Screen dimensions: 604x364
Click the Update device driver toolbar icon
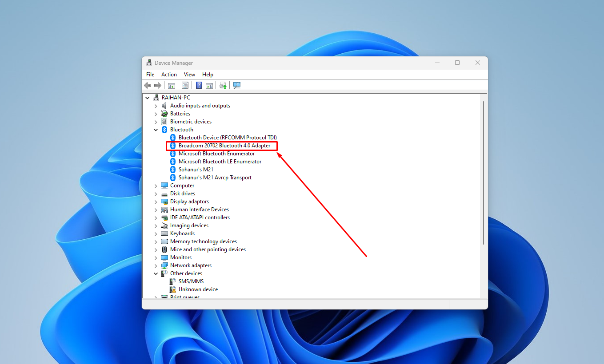coord(223,85)
